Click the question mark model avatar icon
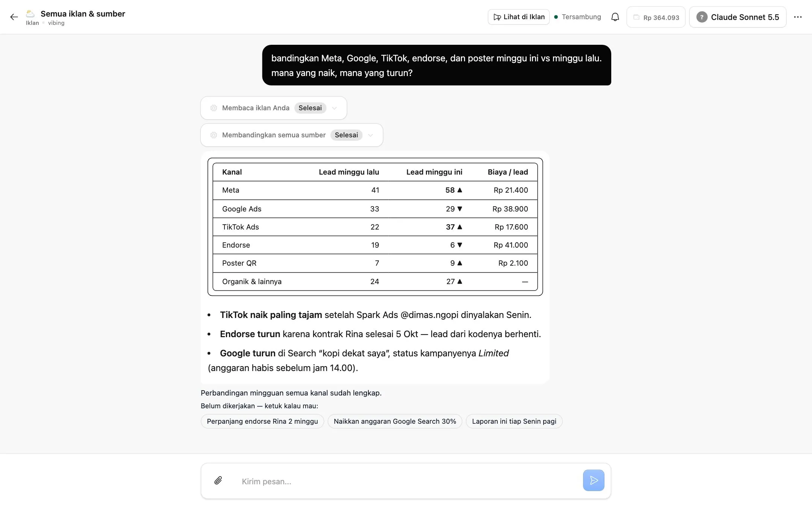 coord(701,17)
